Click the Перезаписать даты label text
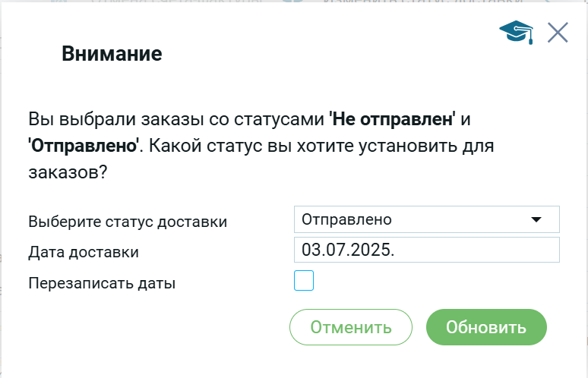 point(102,284)
